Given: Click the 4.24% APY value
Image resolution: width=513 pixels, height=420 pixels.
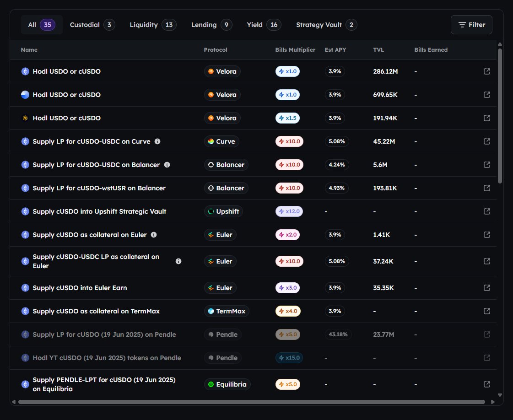Looking at the screenshot, I should pos(337,165).
